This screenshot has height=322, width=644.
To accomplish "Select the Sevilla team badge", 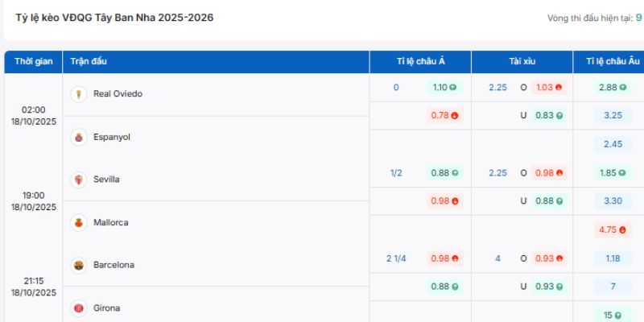I will pyautogui.click(x=79, y=180).
